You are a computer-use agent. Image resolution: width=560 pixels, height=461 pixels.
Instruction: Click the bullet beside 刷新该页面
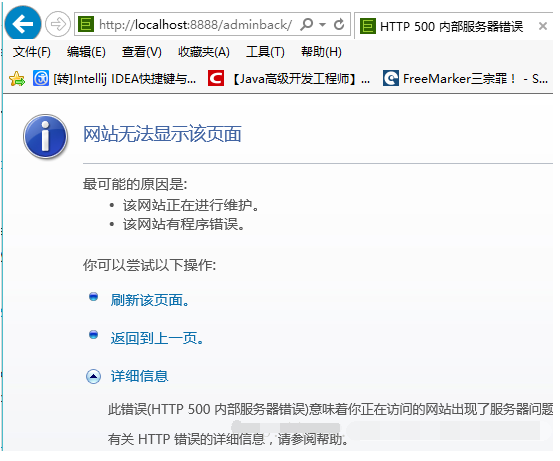click(93, 296)
